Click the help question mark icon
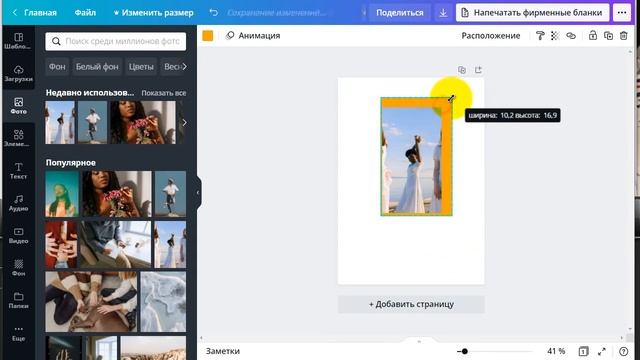The width and height of the screenshot is (640, 360). click(x=623, y=351)
